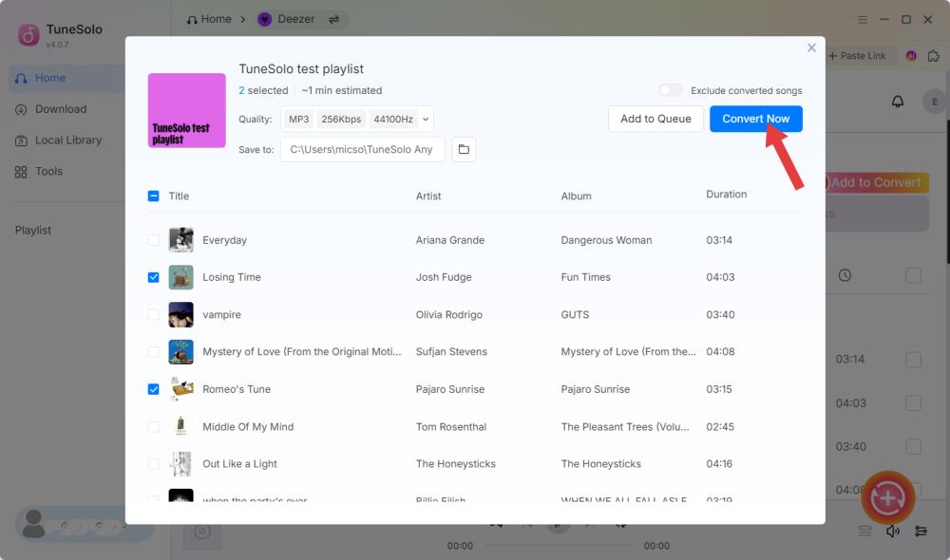Click the Playlist sidebar heading
This screenshot has height=560, width=950.
(x=32, y=230)
